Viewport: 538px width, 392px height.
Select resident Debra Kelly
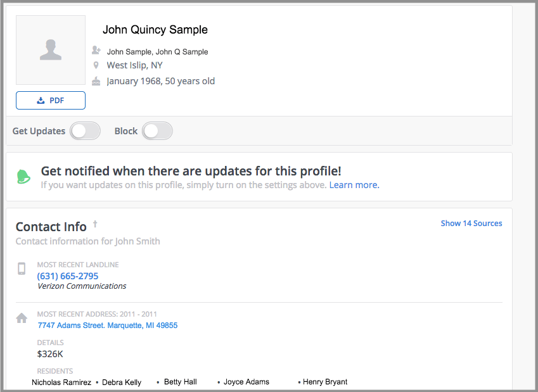point(122,383)
